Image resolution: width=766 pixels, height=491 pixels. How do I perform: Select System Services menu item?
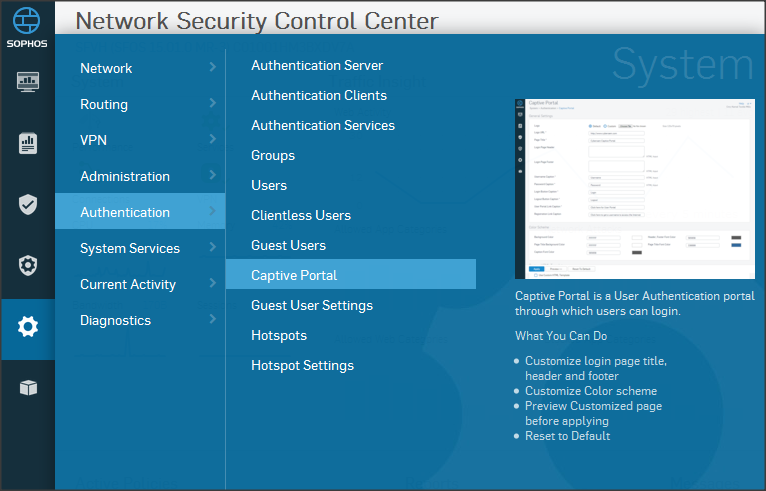point(130,248)
